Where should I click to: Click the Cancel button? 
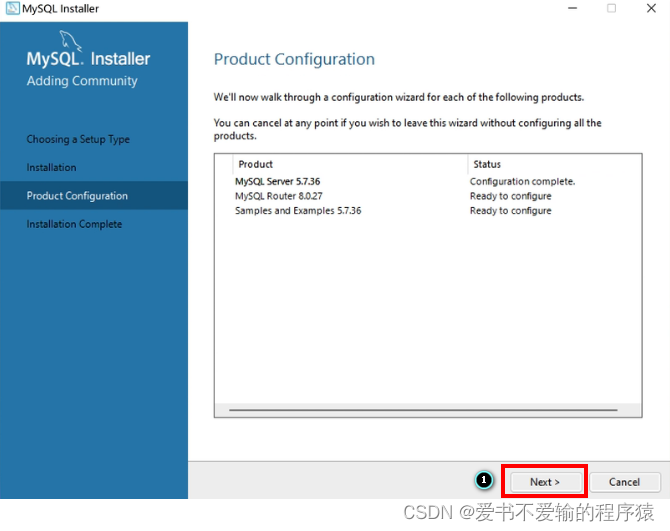624,482
